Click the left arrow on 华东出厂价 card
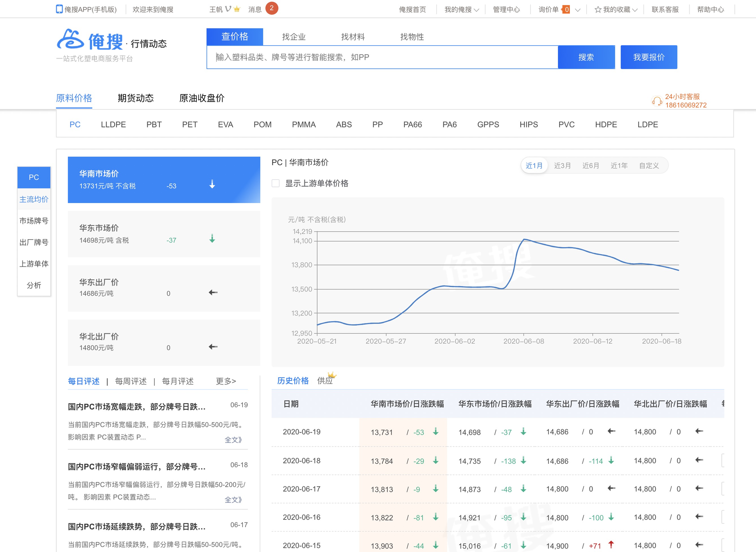Image resolution: width=756 pixels, height=552 pixels. 213,292
